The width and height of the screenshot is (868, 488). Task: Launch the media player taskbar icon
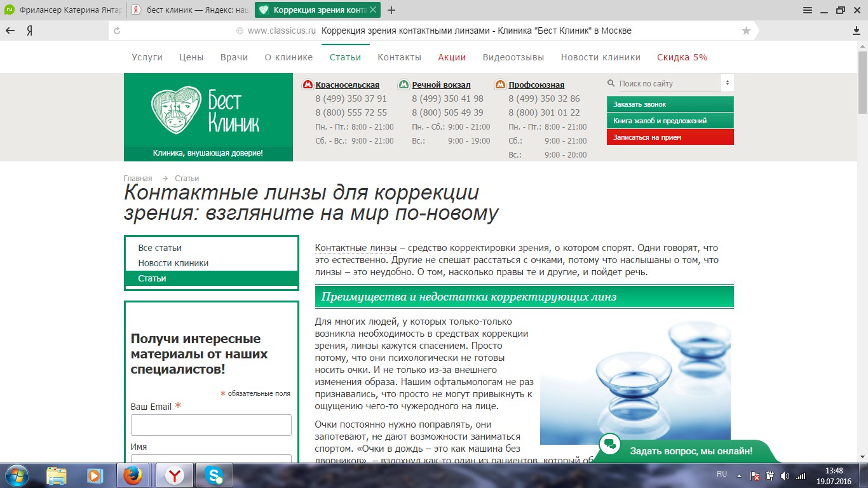(x=95, y=475)
